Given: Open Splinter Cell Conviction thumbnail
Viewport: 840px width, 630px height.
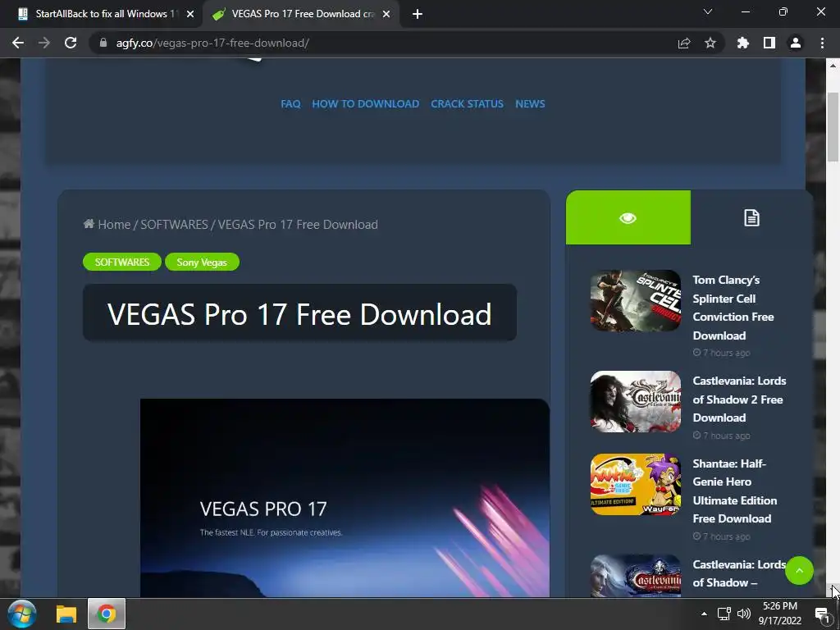Looking at the screenshot, I should coord(636,300).
